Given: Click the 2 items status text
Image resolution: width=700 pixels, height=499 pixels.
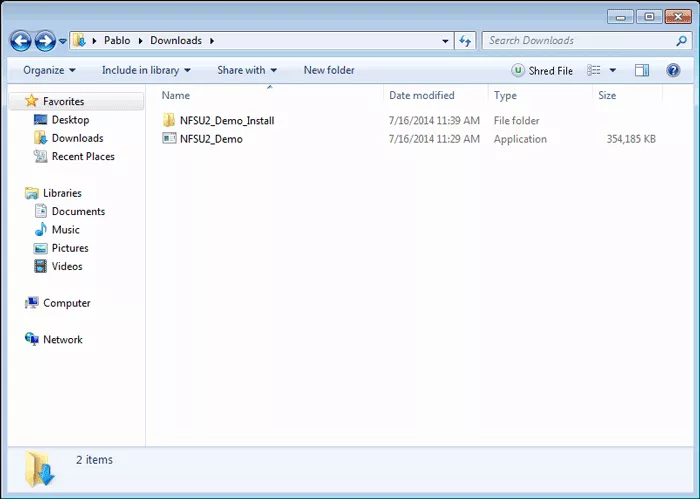Looking at the screenshot, I should point(94,460).
